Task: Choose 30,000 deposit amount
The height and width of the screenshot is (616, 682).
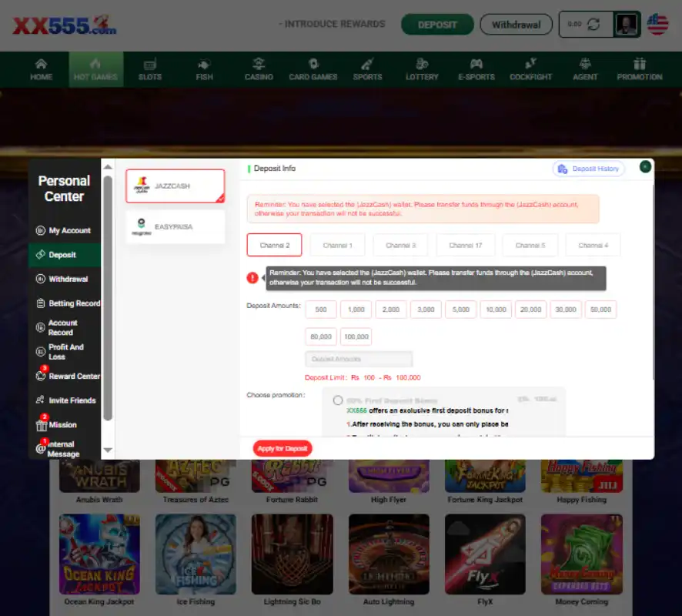Action: coord(566,310)
